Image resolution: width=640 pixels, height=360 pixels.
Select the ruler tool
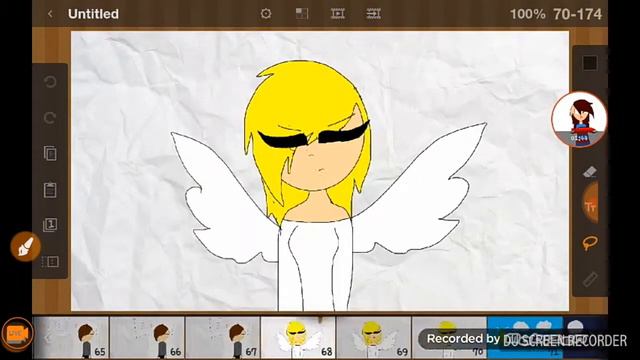[x=590, y=279]
